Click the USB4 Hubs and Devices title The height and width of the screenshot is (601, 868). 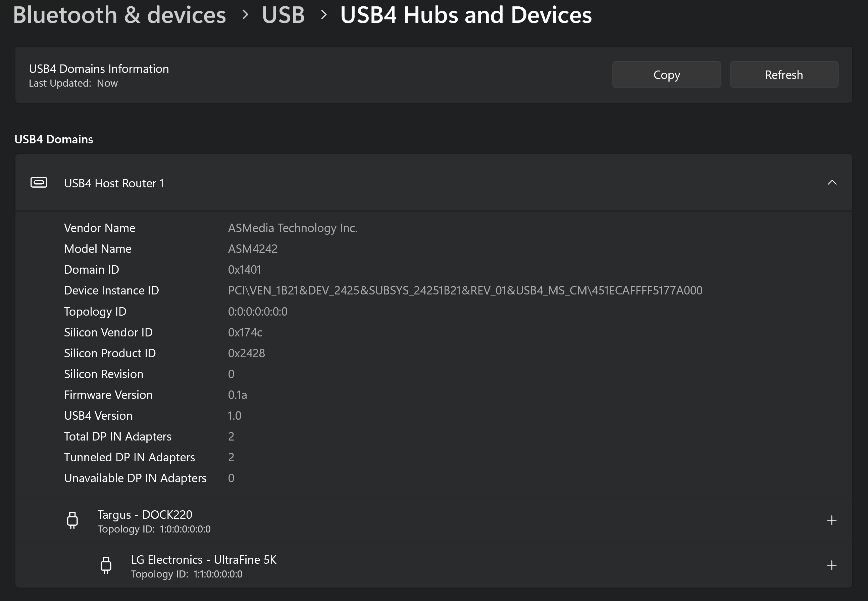(466, 15)
